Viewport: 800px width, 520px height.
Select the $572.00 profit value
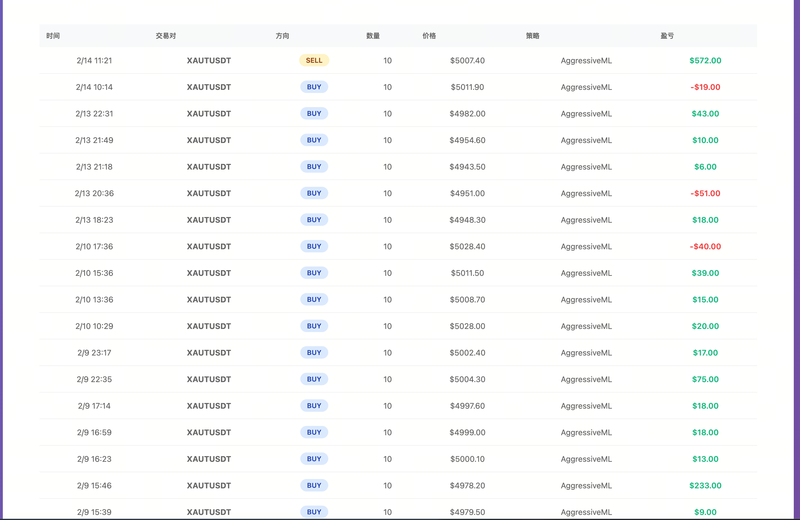coord(705,60)
